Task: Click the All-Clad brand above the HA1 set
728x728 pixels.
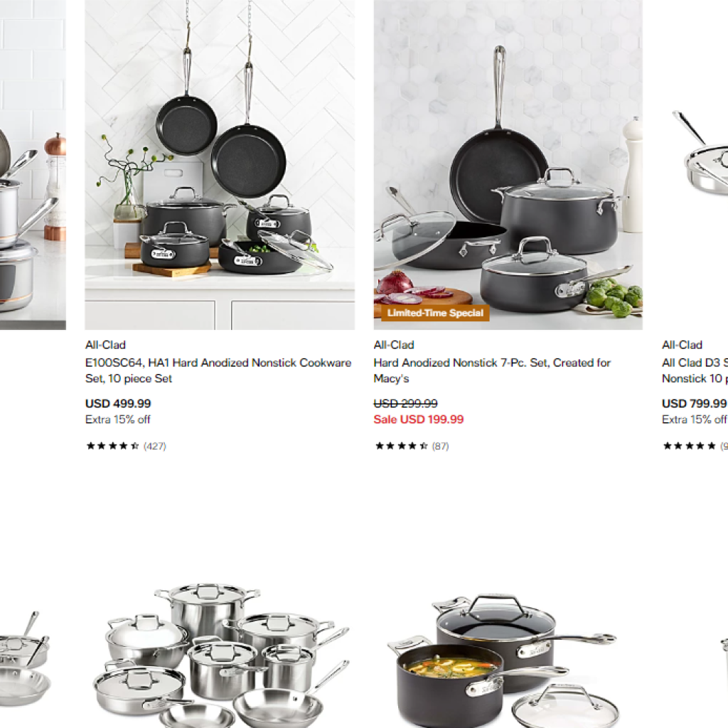Action: 105,345
